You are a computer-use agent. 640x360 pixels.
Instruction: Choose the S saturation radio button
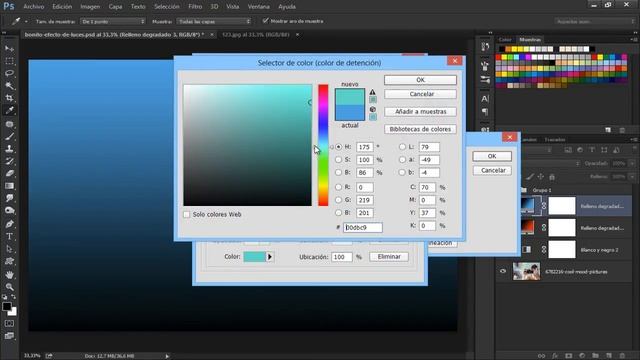click(338, 160)
